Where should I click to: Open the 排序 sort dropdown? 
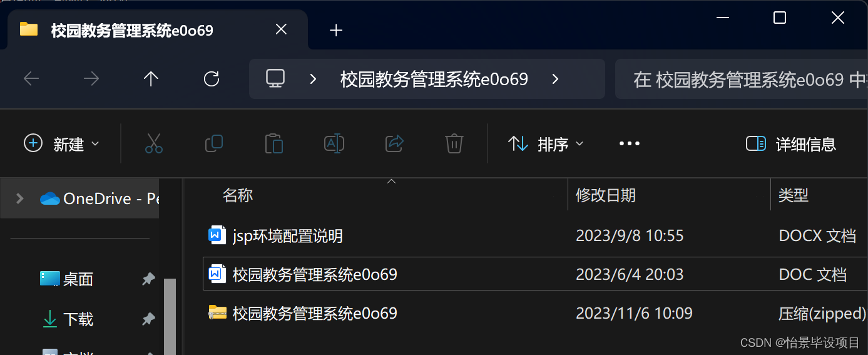(x=545, y=144)
